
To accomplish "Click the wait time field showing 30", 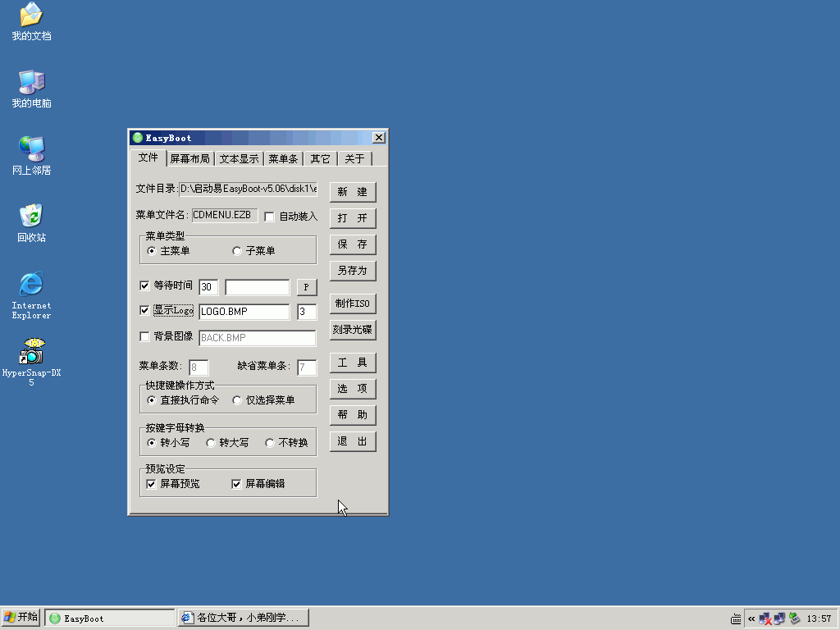I will (208, 287).
